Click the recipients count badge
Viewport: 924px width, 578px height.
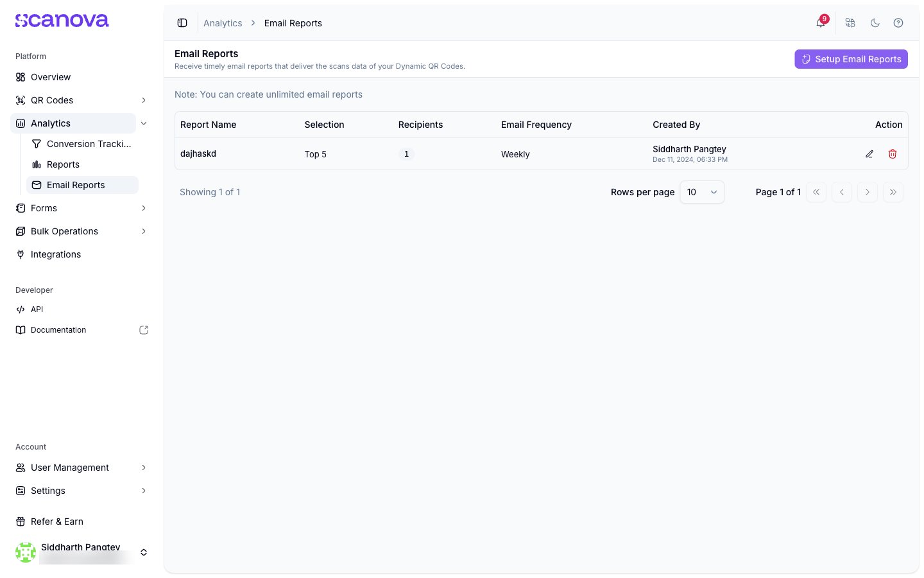pos(406,154)
